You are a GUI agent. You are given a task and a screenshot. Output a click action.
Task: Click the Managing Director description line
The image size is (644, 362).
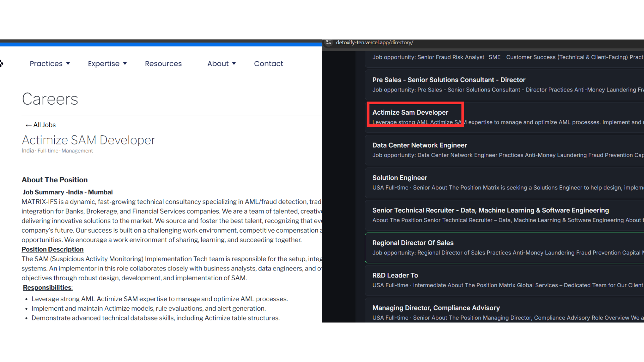[508, 318]
